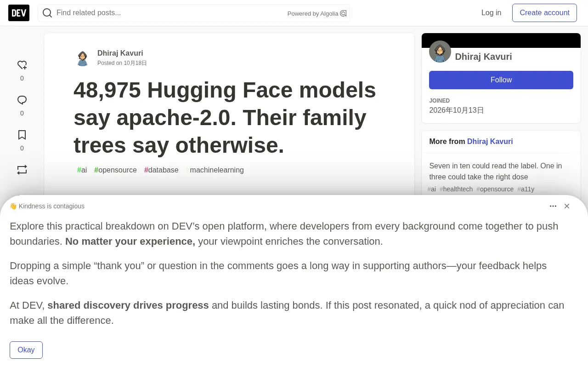Focus the Find related posts search field

point(170,13)
